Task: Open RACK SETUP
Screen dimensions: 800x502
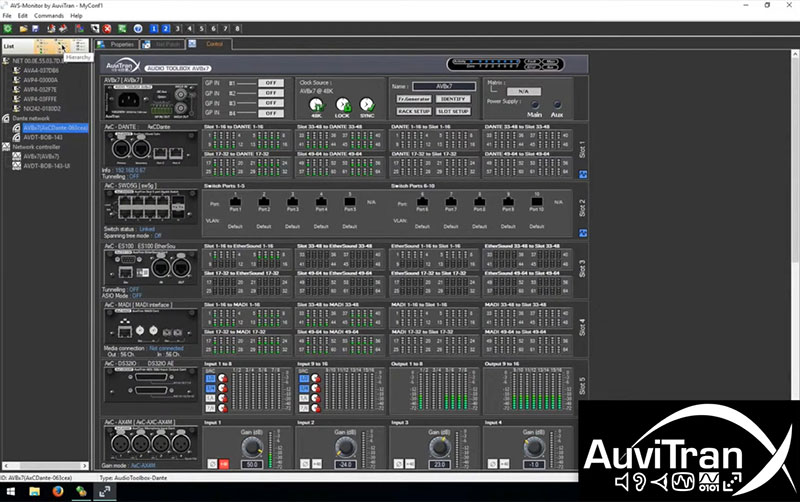Action: pyautogui.click(x=414, y=111)
